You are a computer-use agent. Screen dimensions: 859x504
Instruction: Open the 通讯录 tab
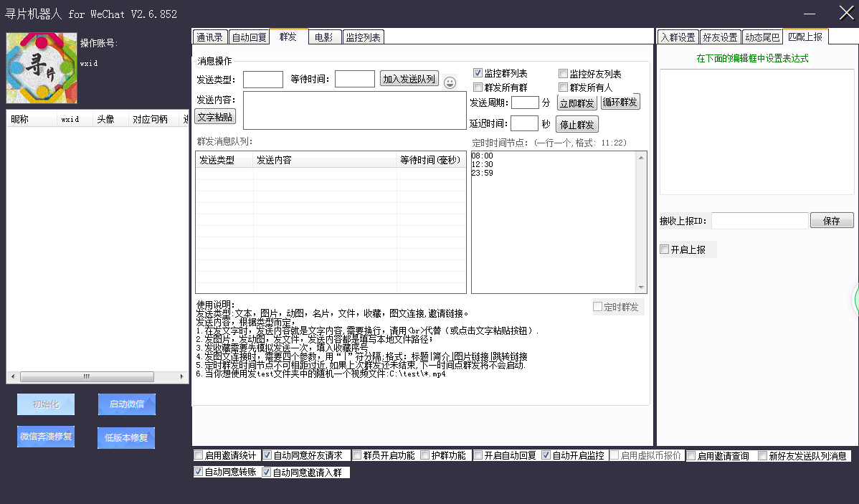coord(210,37)
